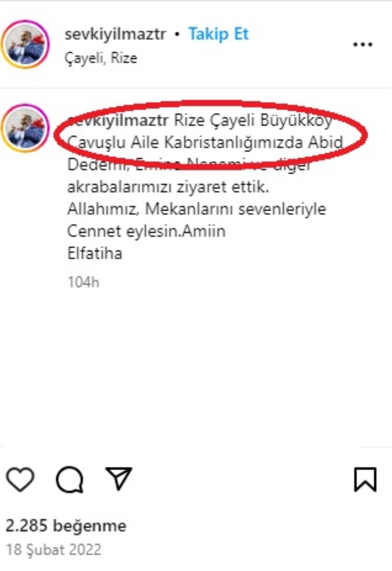
Task: Share post using paper plane icon
Action: (x=119, y=479)
